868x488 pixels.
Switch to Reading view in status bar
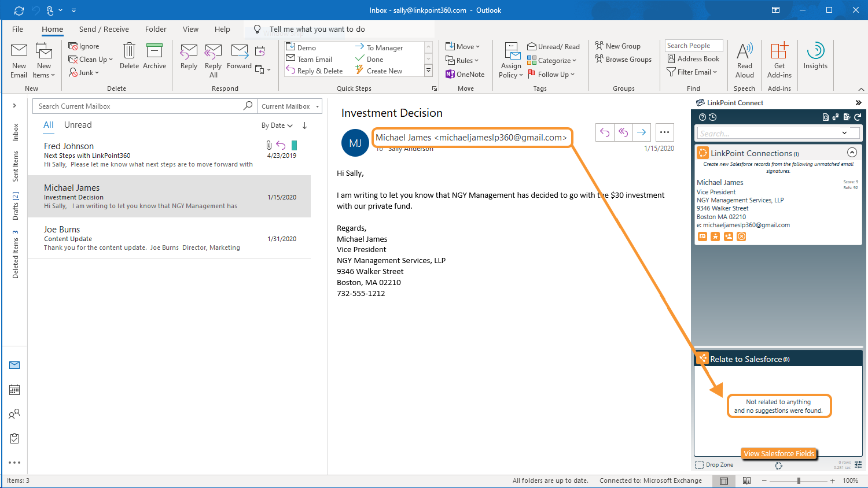tap(747, 480)
